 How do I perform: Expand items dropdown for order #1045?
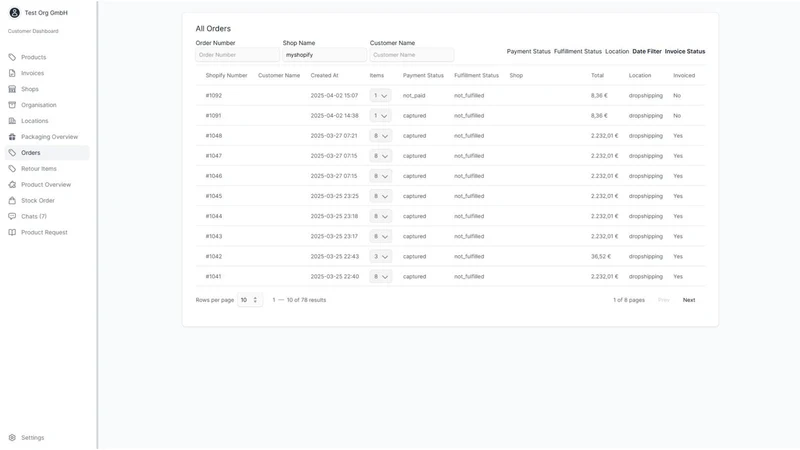coord(380,196)
